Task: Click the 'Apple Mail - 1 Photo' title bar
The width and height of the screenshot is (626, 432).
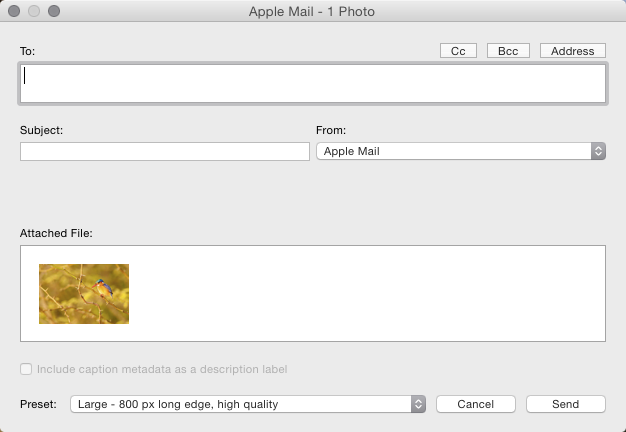Action: point(311,11)
